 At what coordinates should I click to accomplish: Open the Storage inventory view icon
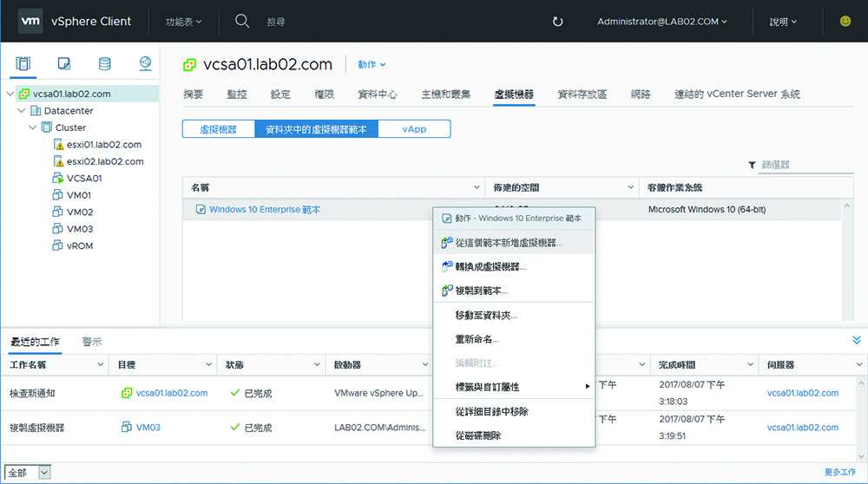[x=105, y=63]
